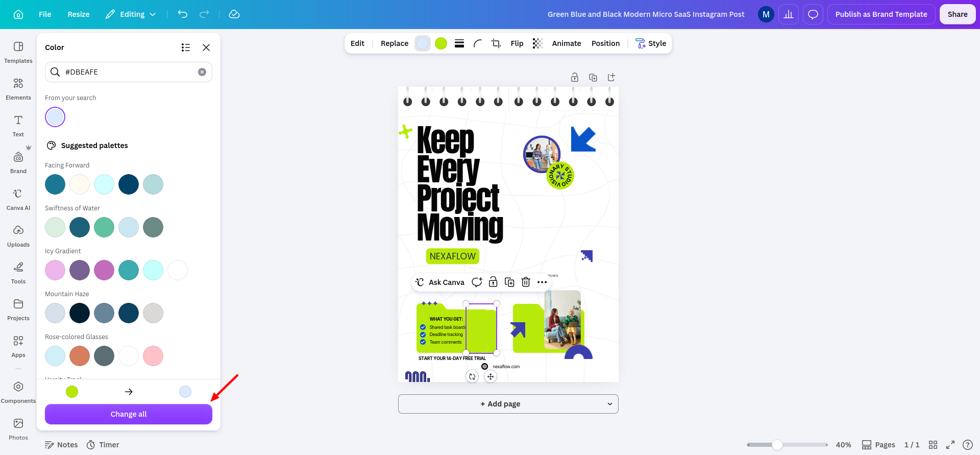
Task: Open Style options in the toolbar
Action: pyautogui.click(x=651, y=43)
